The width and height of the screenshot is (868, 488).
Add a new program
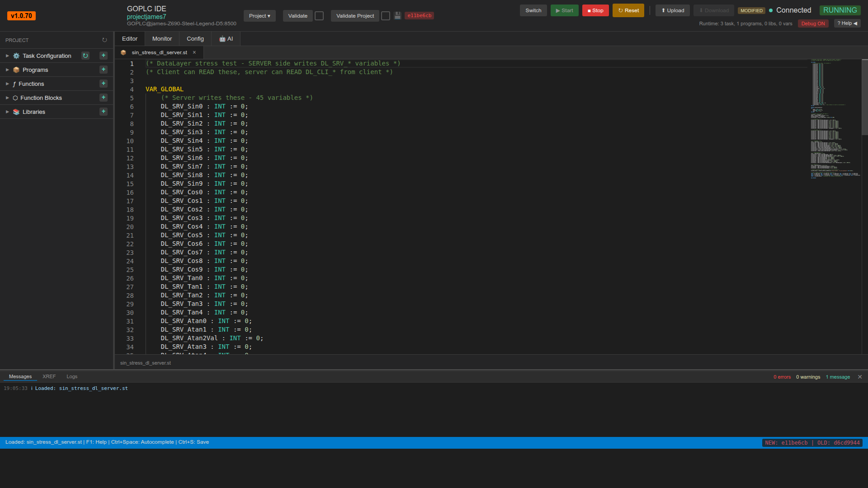(104, 70)
